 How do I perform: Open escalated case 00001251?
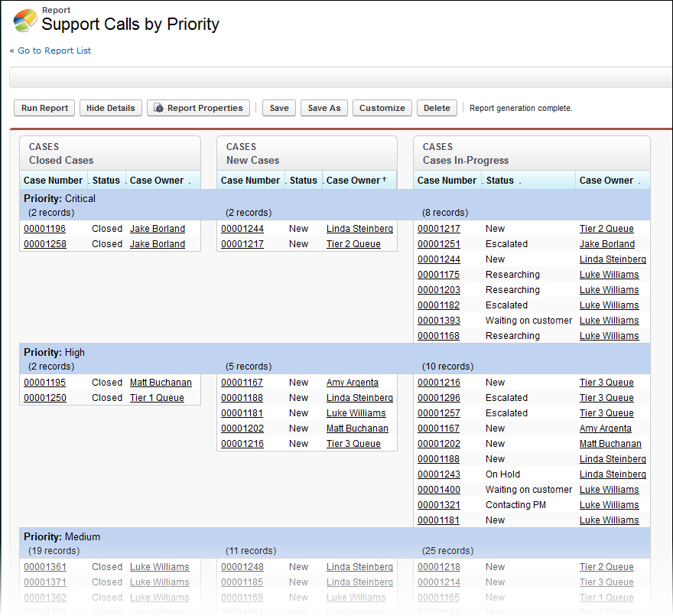[438, 243]
